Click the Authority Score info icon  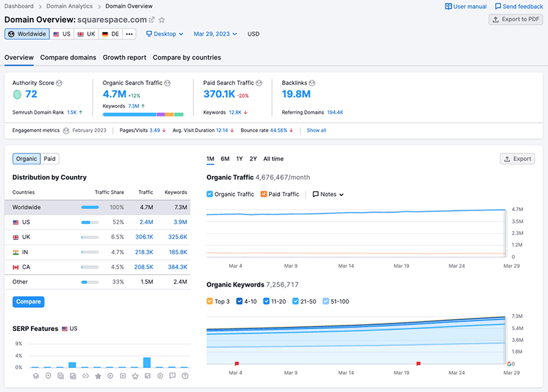pyautogui.click(x=59, y=83)
